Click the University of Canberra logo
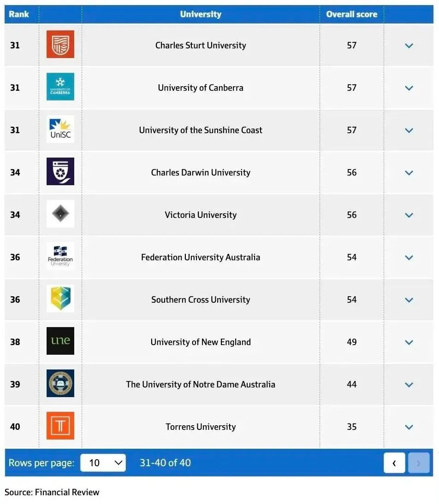This screenshot has height=504, width=439. pos(60,87)
